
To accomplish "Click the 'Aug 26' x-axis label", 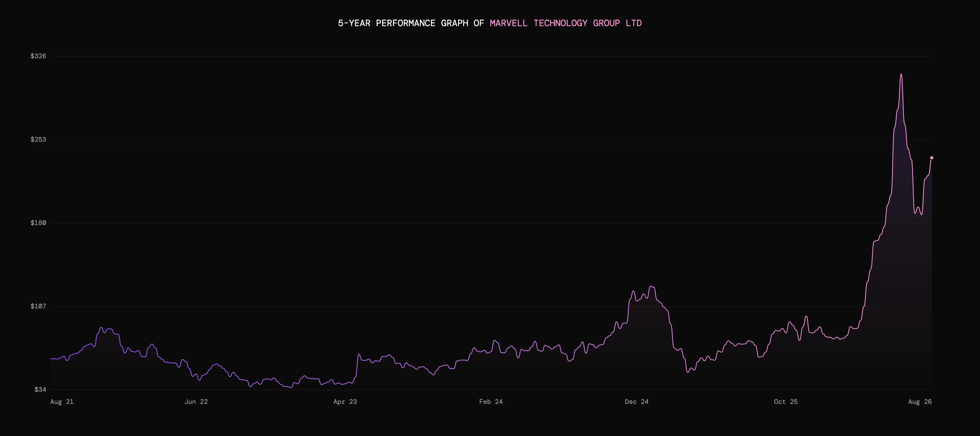I will tap(920, 402).
